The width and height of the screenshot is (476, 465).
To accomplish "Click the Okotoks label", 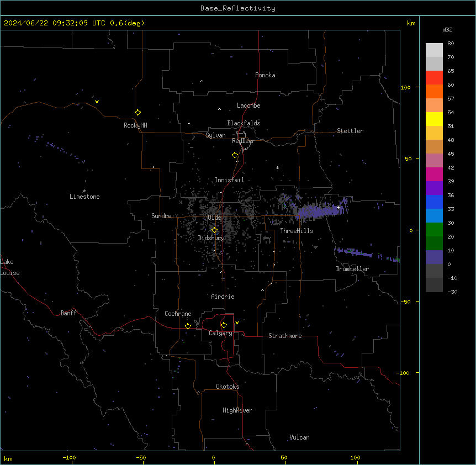I will tap(228, 387).
